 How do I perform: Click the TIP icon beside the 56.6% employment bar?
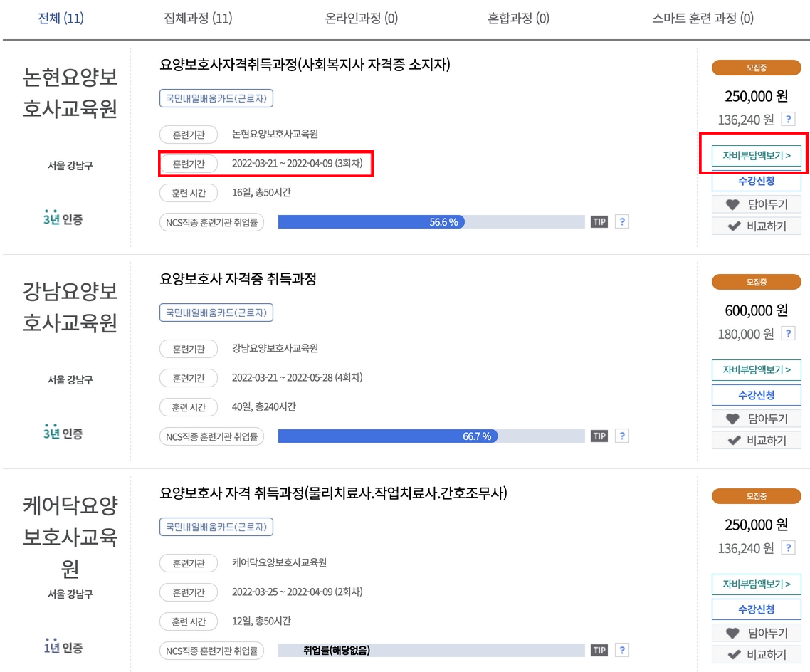point(599,221)
